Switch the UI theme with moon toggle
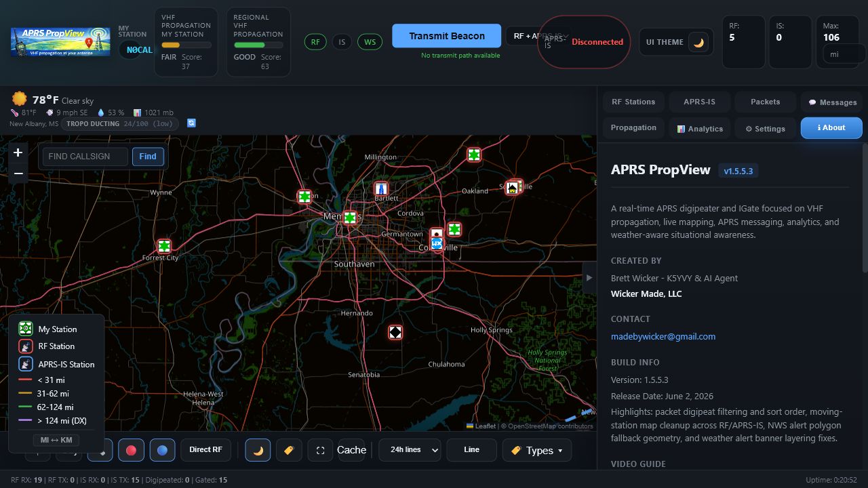Viewport: 868px width, 488px height. tap(698, 42)
